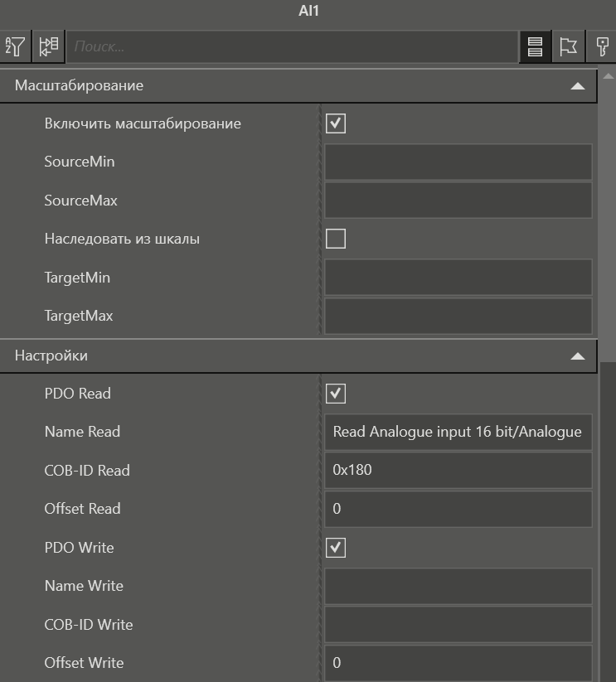This screenshot has width=616, height=682.
Task: Select the COB-ID Write label
Action: point(89,625)
